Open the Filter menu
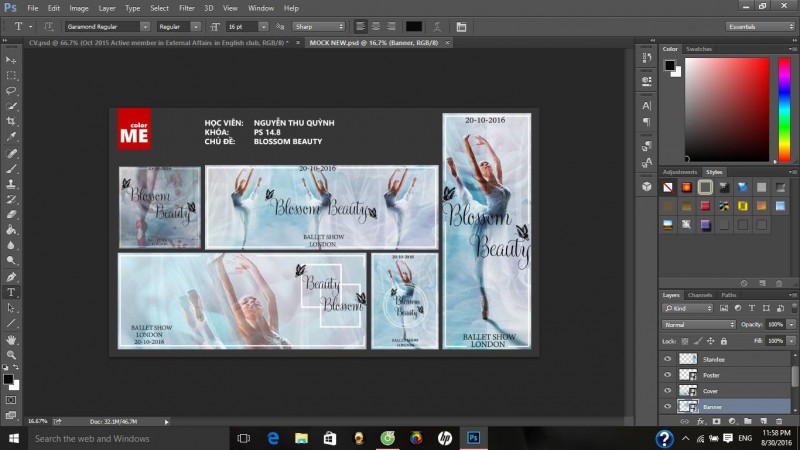This screenshot has width=800, height=450. tap(187, 8)
